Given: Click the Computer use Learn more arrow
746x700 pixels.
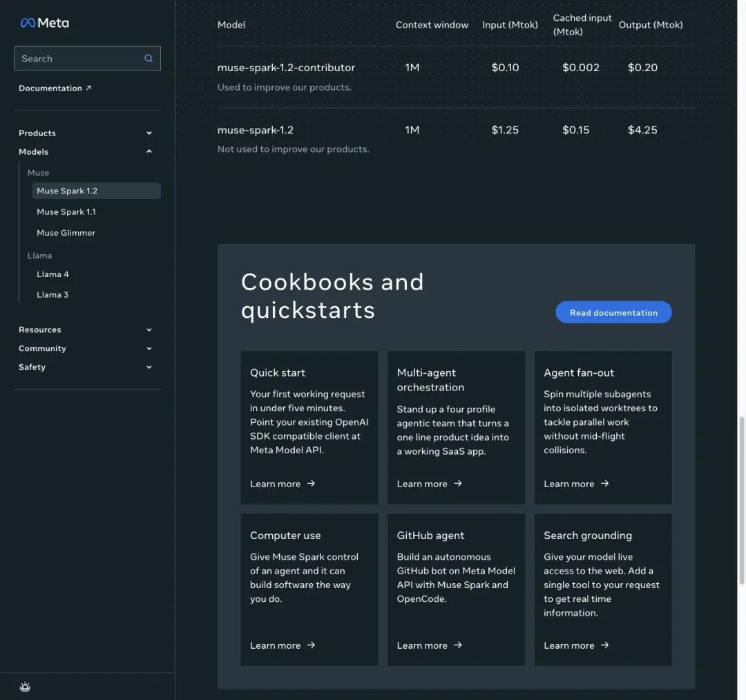Looking at the screenshot, I should (x=311, y=645).
